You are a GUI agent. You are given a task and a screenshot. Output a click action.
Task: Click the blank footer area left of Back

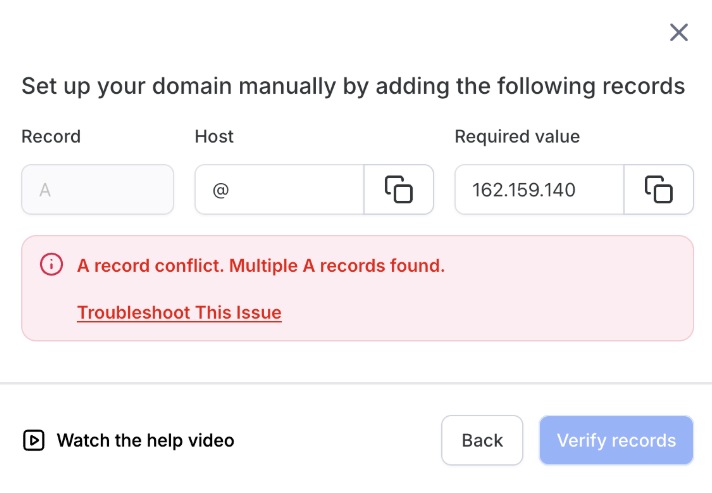[340, 440]
